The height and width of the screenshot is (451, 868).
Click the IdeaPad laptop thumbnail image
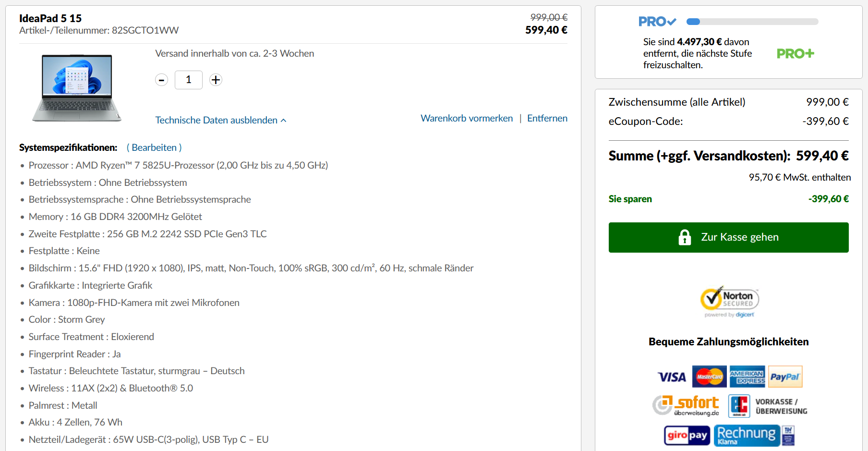point(77,87)
